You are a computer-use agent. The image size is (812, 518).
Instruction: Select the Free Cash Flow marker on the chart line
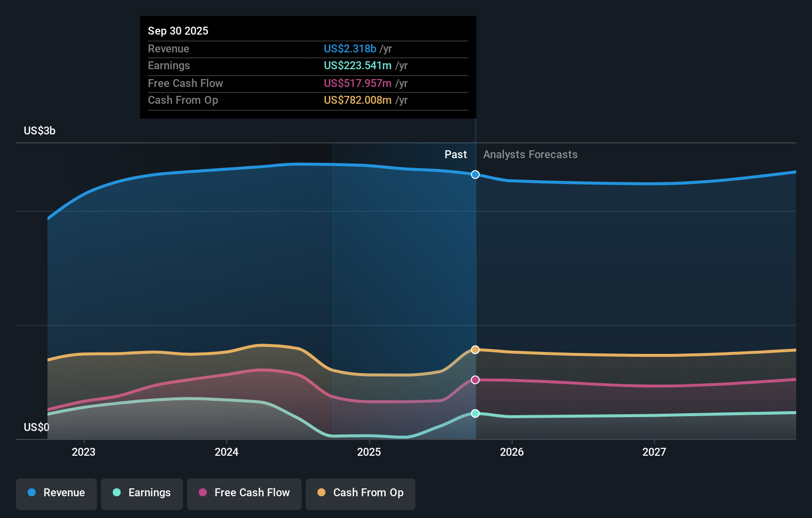[x=475, y=380]
